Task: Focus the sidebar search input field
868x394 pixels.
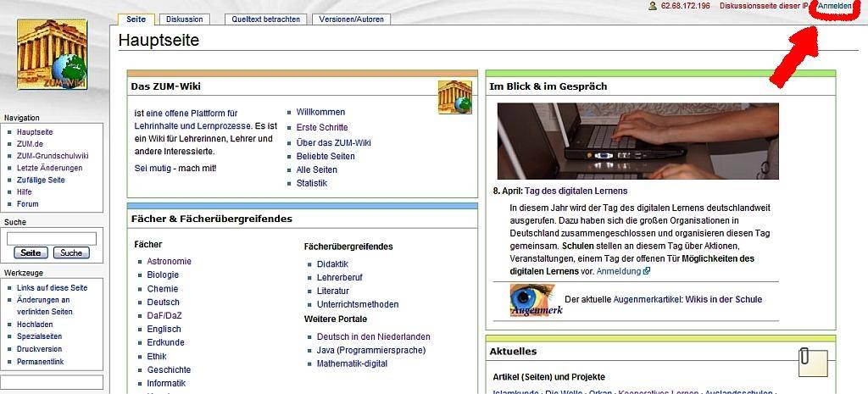Action: tap(52, 239)
